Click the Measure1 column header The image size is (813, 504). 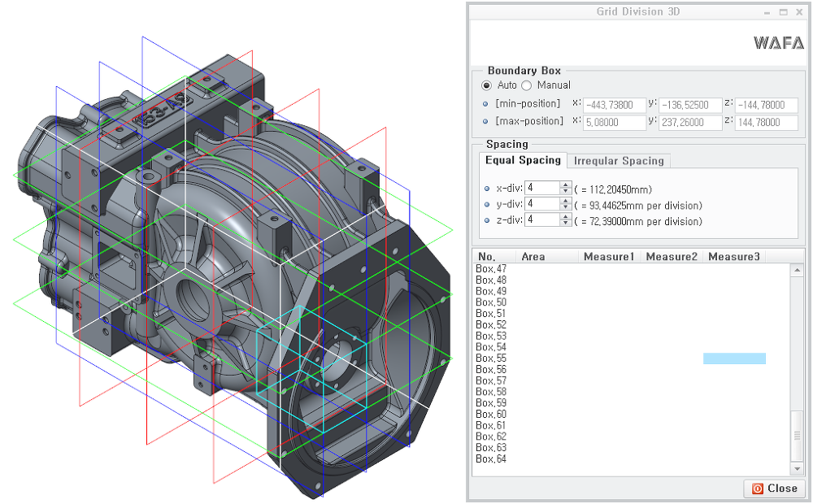coord(609,257)
